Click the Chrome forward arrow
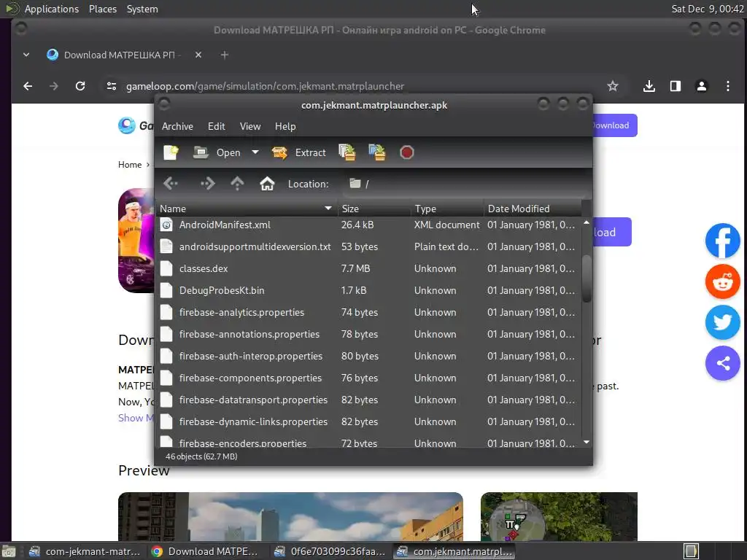This screenshot has height=560, width=747. tap(54, 86)
